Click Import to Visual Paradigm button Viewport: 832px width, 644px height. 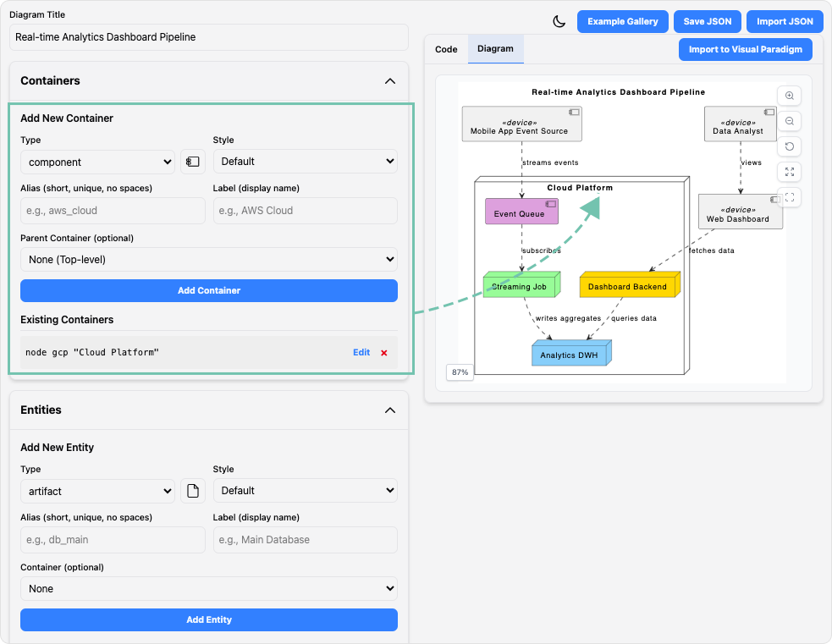click(x=746, y=49)
